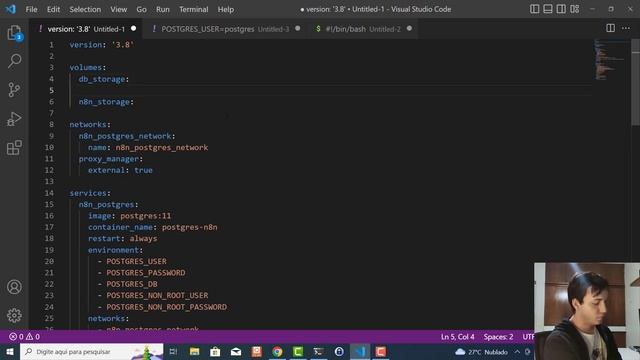
Task: Open Microsoft Store from the taskbar
Action: tap(215, 351)
